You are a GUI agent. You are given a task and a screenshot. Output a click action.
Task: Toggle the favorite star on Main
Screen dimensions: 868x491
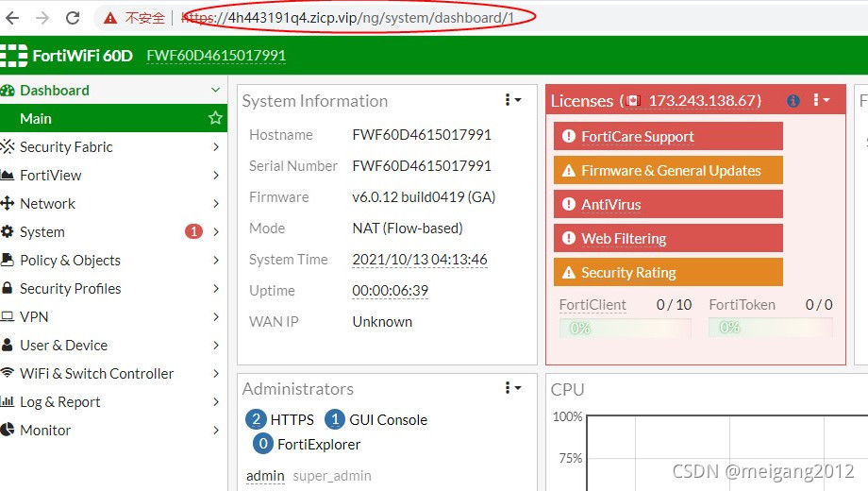click(x=215, y=117)
